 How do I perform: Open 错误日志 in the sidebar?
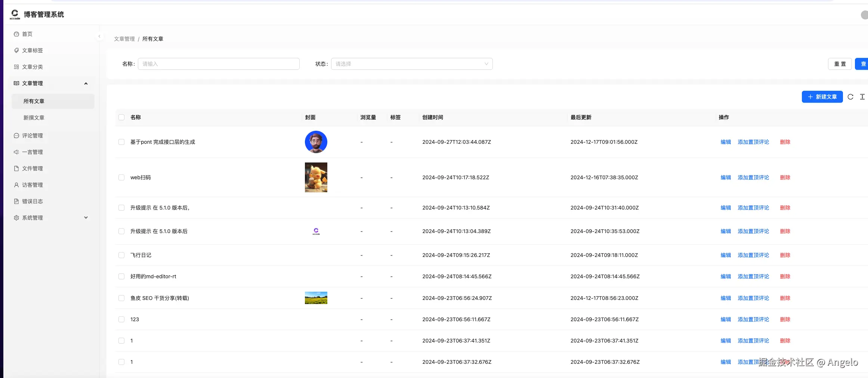[x=52, y=201]
